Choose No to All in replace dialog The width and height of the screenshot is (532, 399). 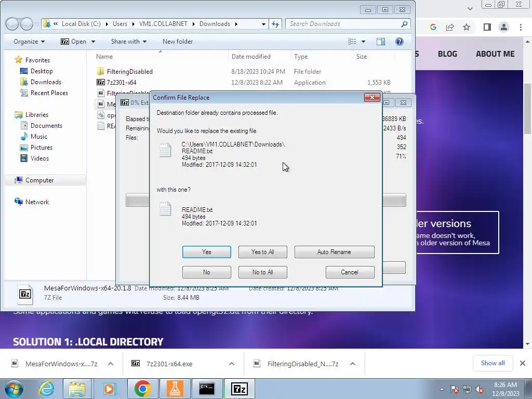[x=262, y=272]
